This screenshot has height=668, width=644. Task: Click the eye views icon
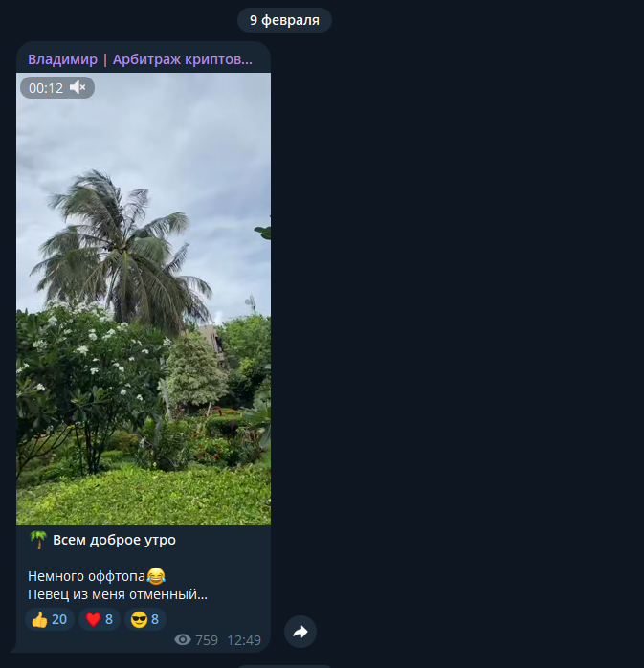[183, 640]
